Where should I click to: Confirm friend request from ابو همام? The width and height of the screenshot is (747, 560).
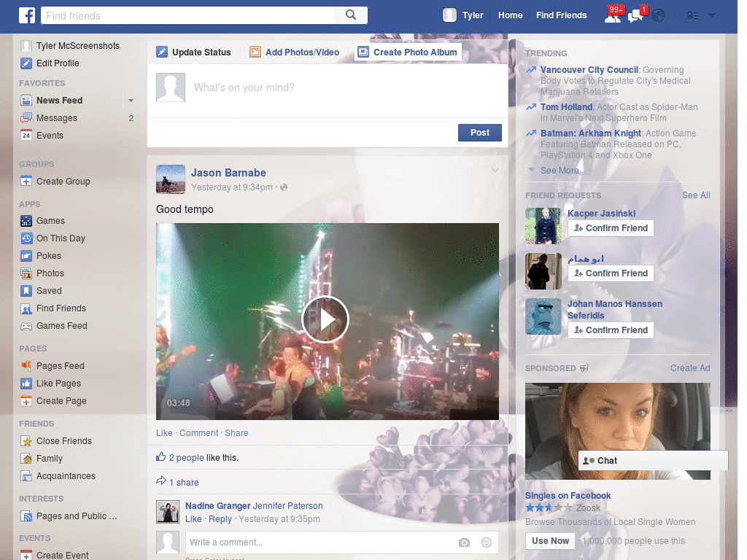[611, 273]
